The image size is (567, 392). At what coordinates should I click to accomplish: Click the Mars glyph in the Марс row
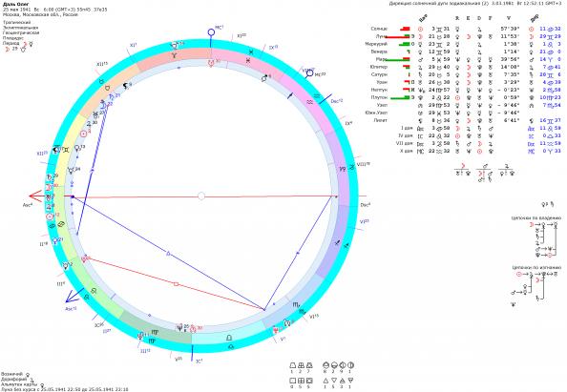(x=421, y=59)
